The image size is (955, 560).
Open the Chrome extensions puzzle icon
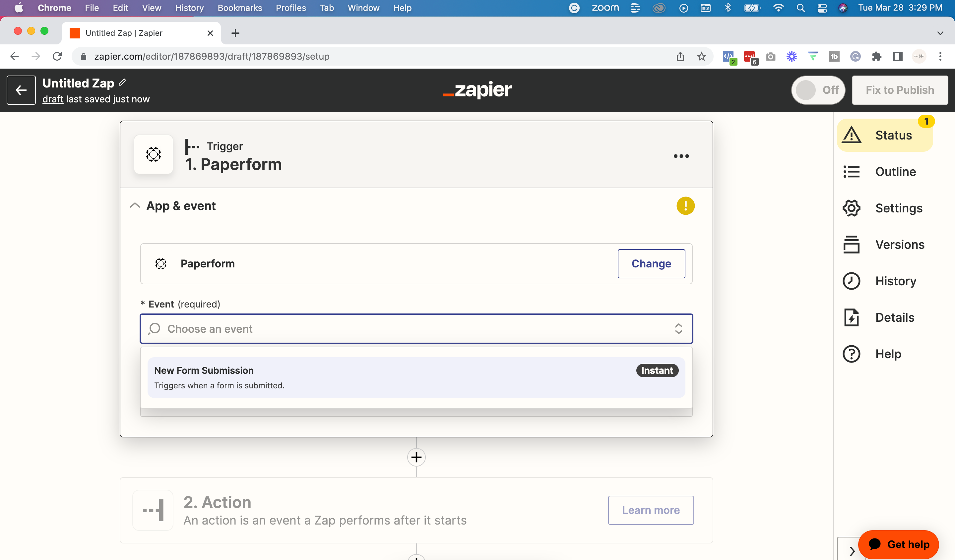pos(876,56)
